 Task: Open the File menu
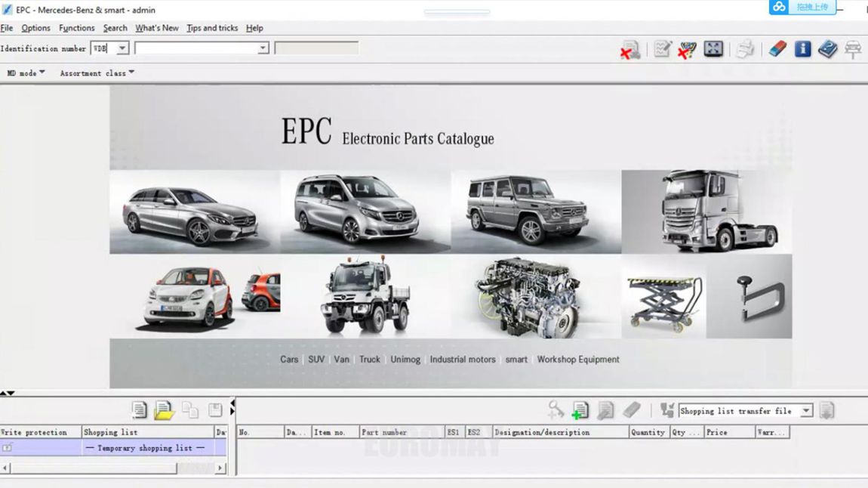point(7,28)
